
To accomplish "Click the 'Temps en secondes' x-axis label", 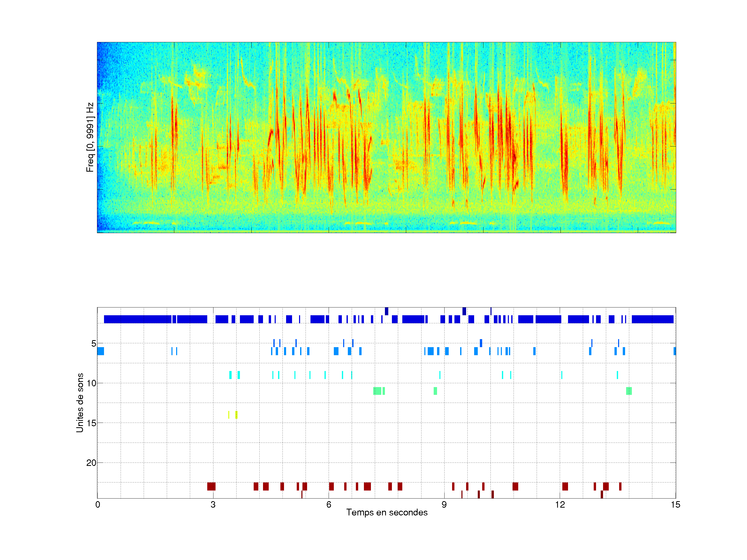I will pos(387,512).
